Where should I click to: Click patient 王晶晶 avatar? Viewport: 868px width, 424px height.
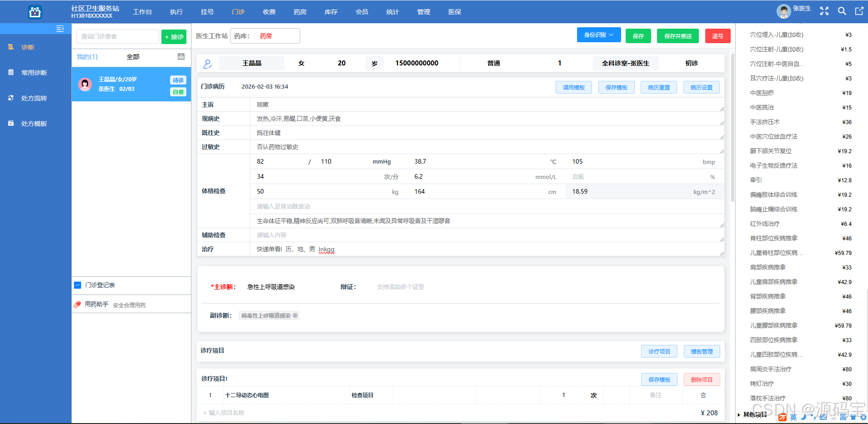[85, 84]
